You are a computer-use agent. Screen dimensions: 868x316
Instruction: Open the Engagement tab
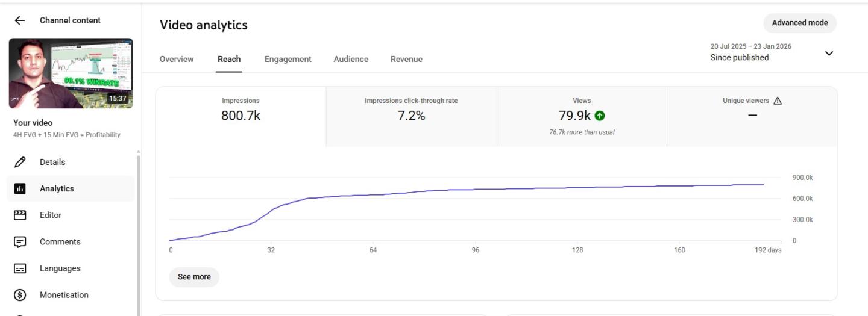(288, 59)
